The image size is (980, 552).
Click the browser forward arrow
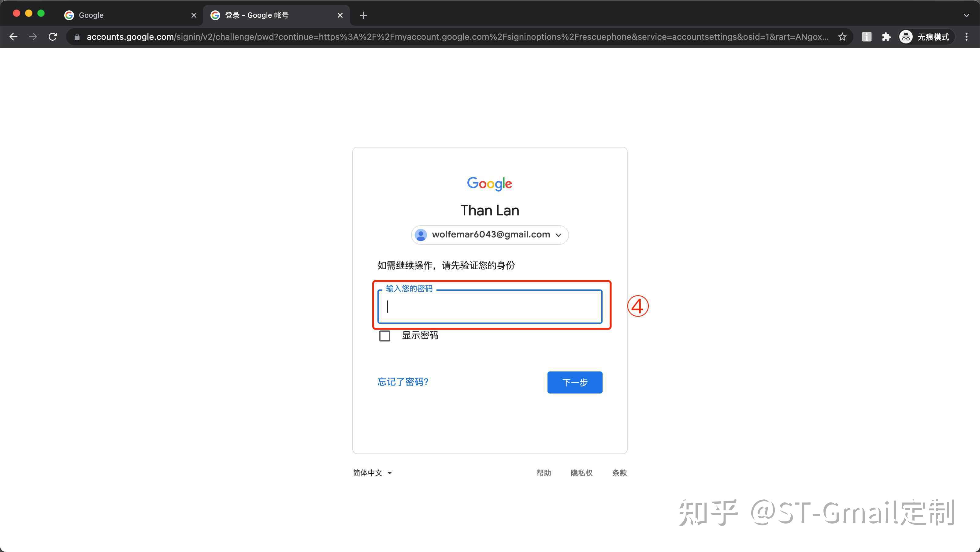(33, 36)
